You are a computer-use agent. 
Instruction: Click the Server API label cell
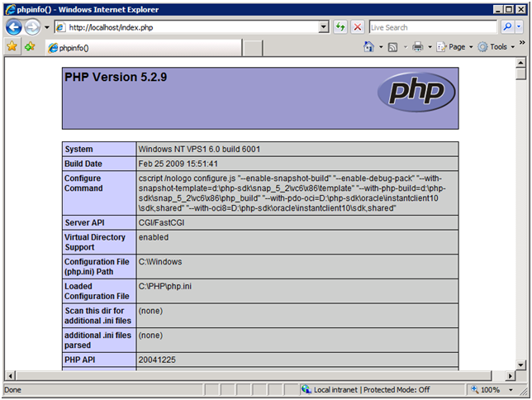click(x=99, y=222)
